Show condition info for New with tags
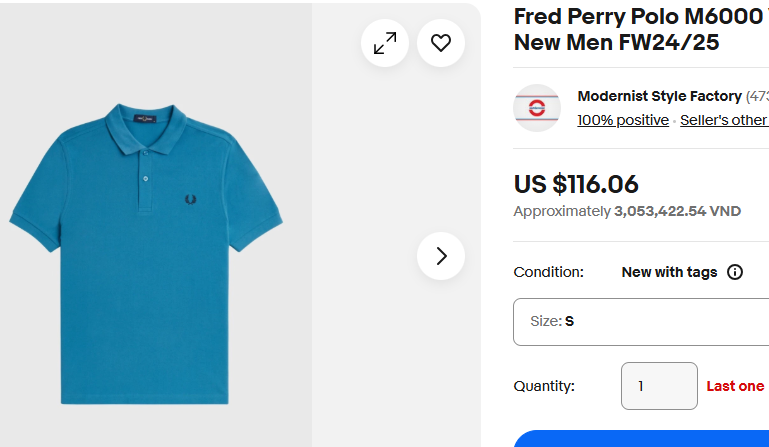 [735, 272]
